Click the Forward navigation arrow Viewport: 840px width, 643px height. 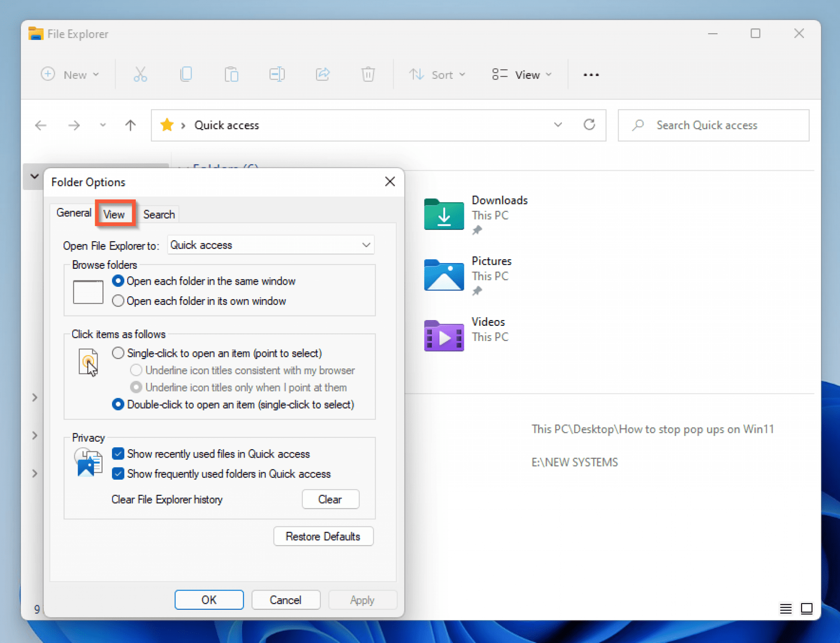click(74, 125)
